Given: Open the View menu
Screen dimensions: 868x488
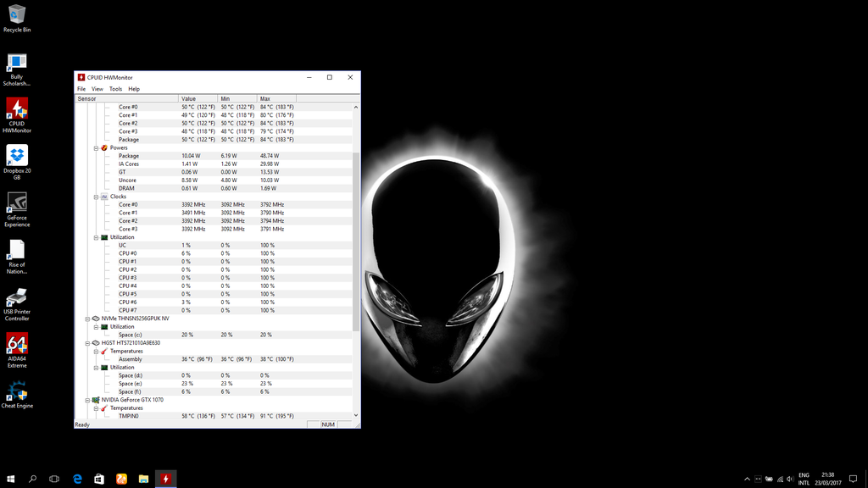Looking at the screenshot, I should (97, 88).
